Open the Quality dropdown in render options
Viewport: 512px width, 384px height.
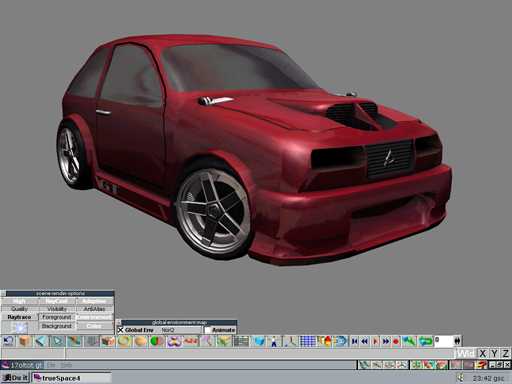[x=19, y=309]
